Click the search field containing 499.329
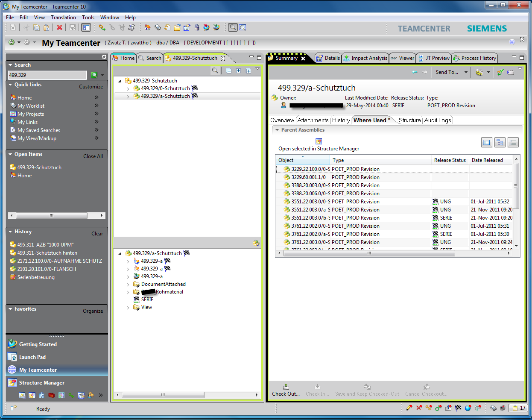 coord(47,75)
